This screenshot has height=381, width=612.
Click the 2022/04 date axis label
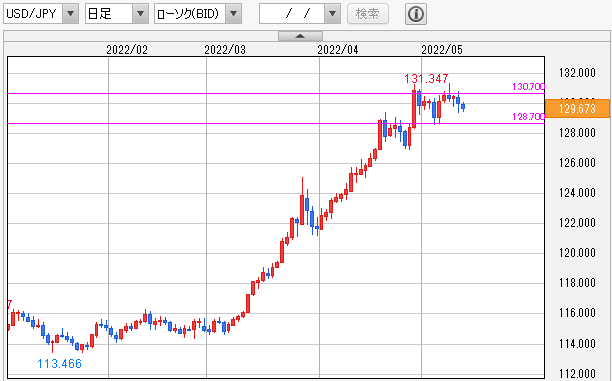[x=338, y=50]
